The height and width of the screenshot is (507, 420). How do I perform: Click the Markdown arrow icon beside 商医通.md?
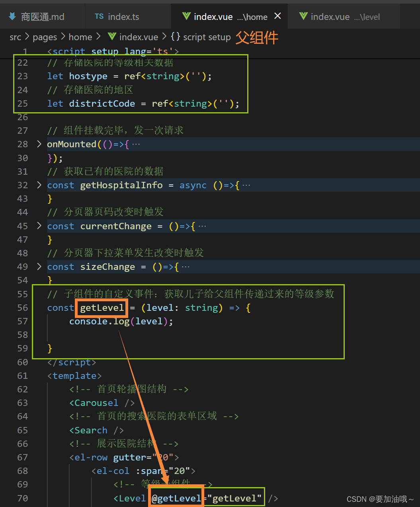click(11, 16)
